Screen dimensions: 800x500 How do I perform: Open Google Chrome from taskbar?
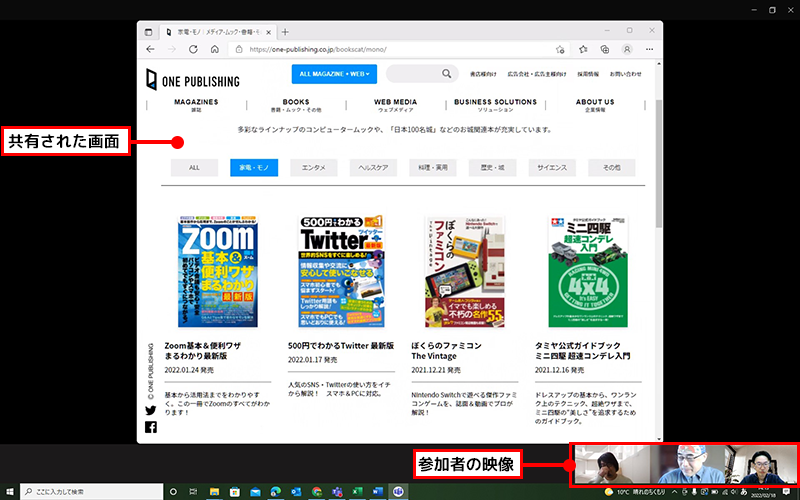coord(316,491)
